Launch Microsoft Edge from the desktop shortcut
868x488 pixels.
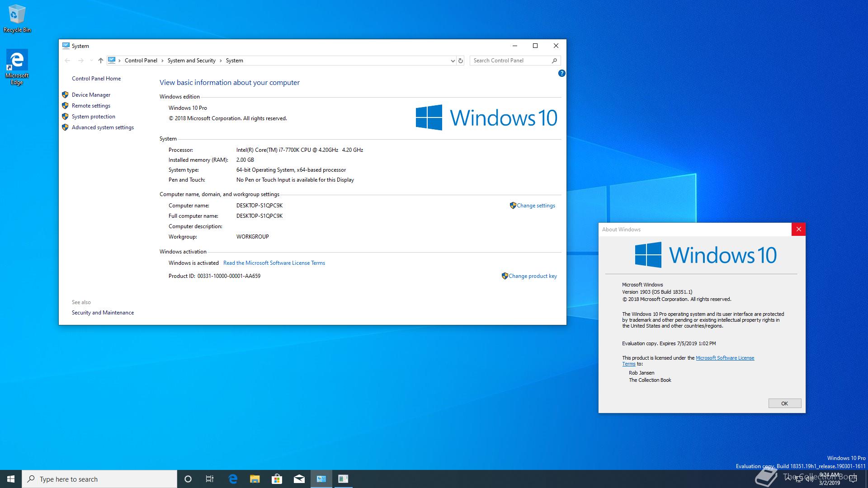pos(17,67)
